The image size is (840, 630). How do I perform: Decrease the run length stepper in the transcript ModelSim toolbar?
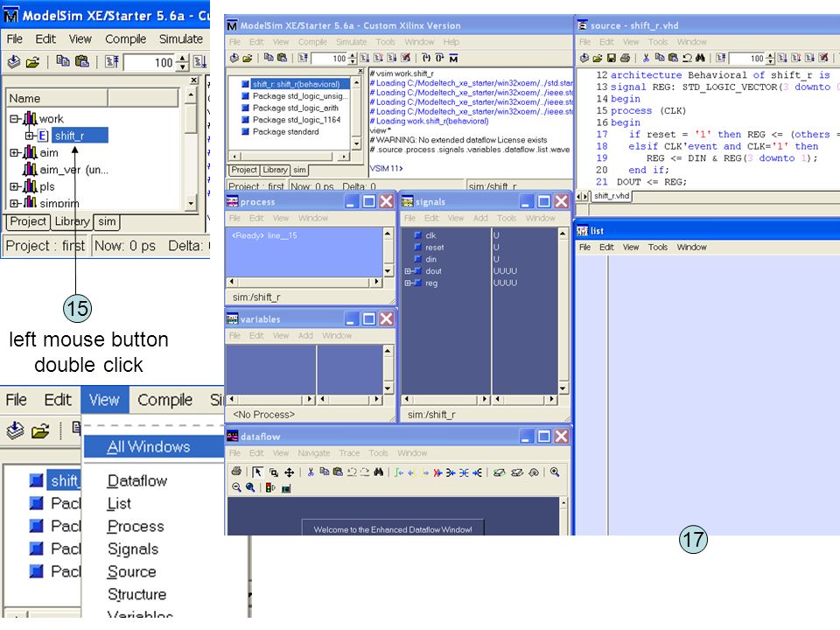[353, 61]
